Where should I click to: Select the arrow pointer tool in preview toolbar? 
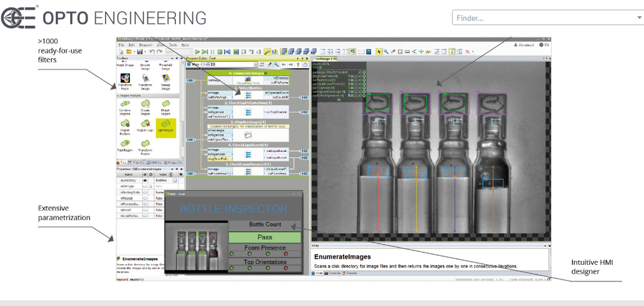click(x=379, y=52)
